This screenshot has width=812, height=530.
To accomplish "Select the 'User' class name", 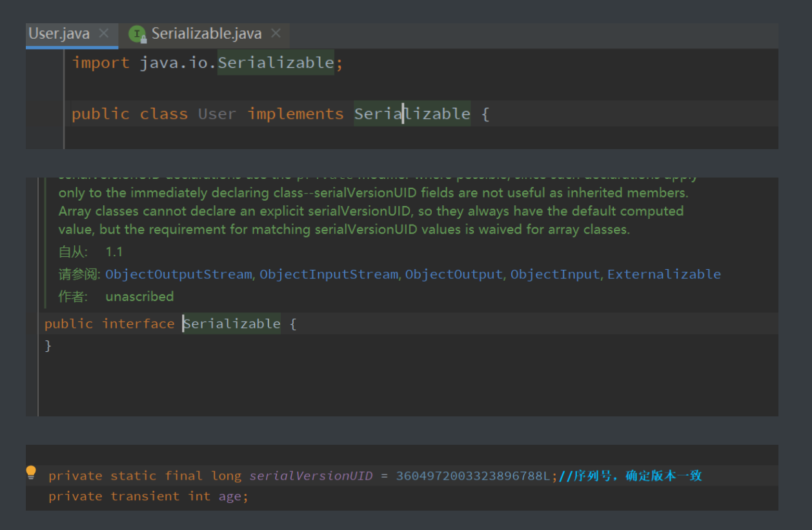I will 218,114.
